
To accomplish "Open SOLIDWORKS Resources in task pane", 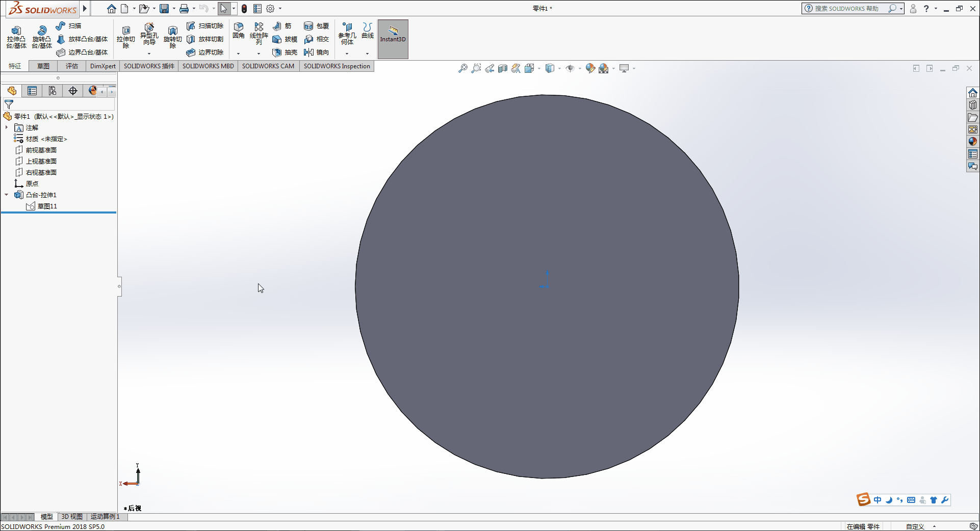I will tap(973, 93).
